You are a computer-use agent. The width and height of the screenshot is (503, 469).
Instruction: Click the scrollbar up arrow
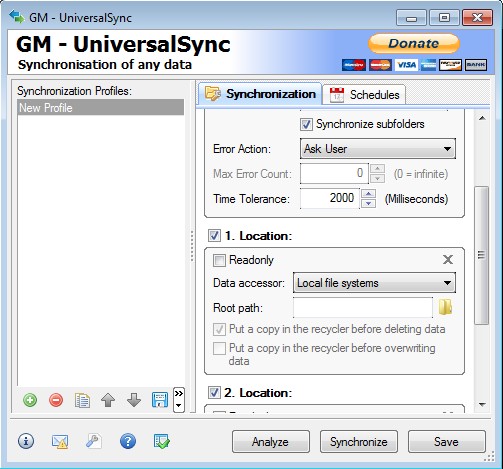pyautogui.click(x=482, y=118)
